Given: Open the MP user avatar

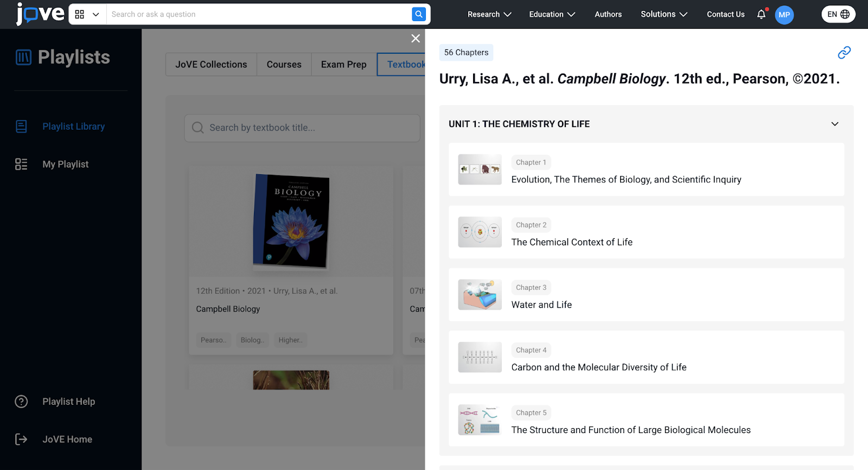Looking at the screenshot, I should click(784, 15).
